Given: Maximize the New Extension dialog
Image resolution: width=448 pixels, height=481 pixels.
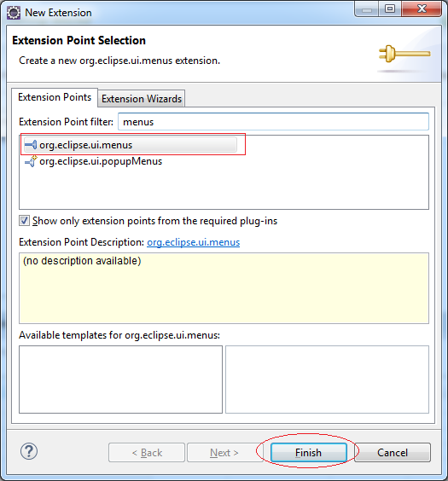Looking at the screenshot, I should pos(390,9).
